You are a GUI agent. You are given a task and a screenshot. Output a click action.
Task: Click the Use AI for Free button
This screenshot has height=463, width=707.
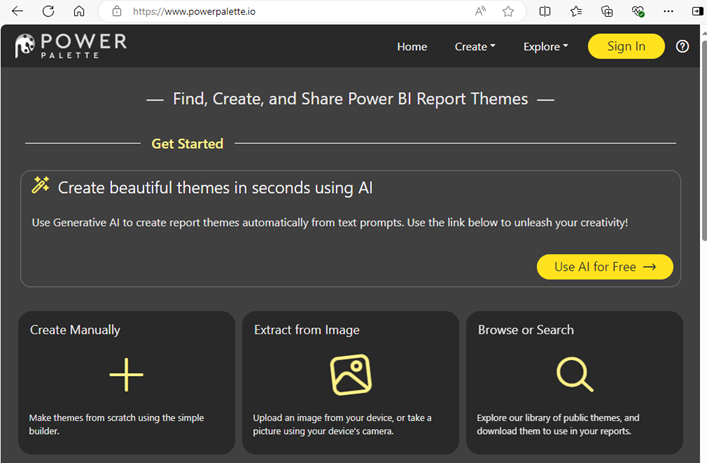605,267
